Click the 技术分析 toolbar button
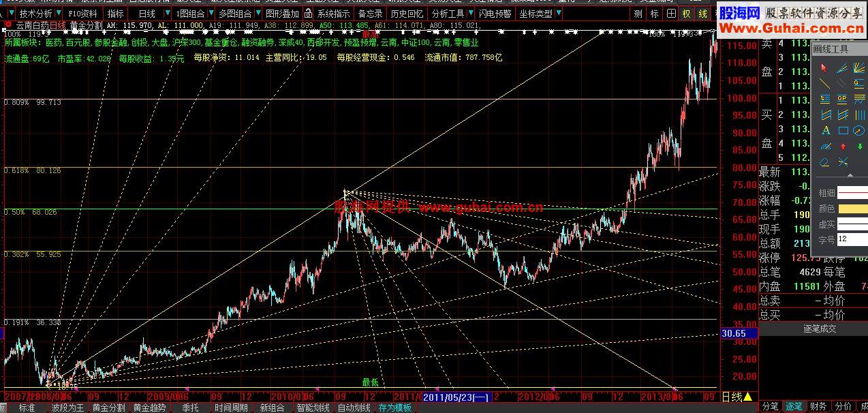The height and width of the screenshot is (413, 868). coord(35,13)
